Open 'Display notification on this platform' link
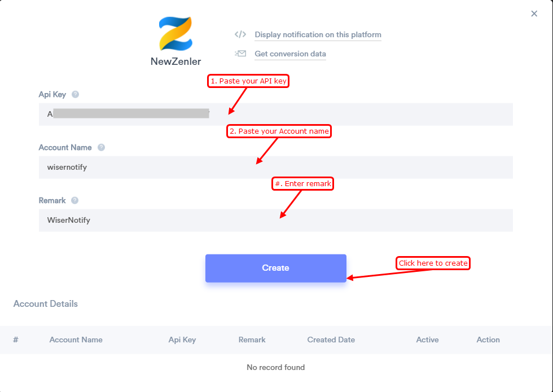 pyautogui.click(x=318, y=34)
